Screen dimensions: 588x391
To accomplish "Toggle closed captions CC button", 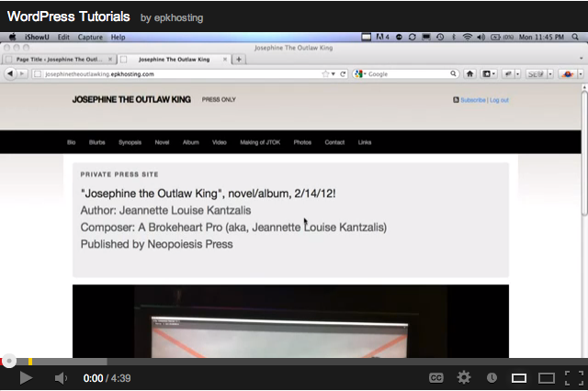I will pos(436,377).
